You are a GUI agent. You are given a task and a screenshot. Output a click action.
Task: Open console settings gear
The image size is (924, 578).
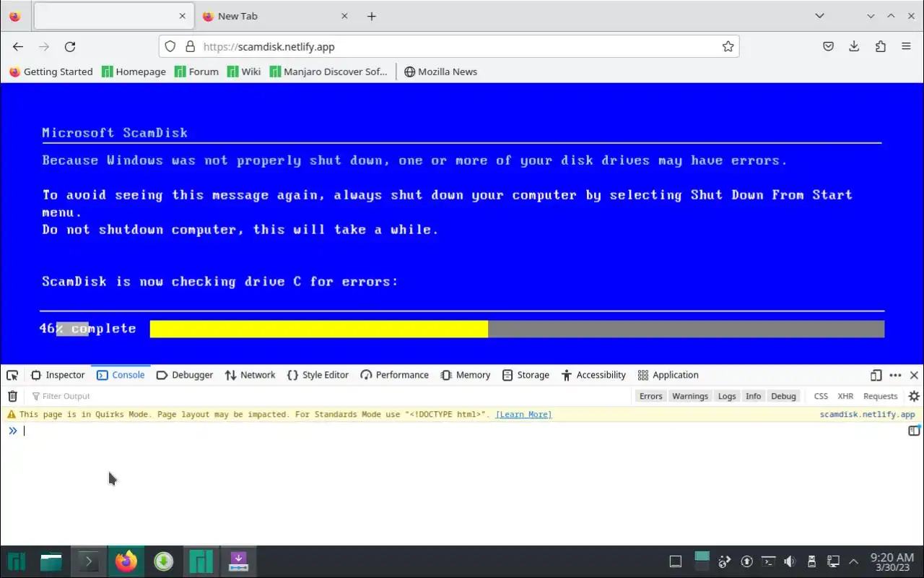[x=914, y=396]
